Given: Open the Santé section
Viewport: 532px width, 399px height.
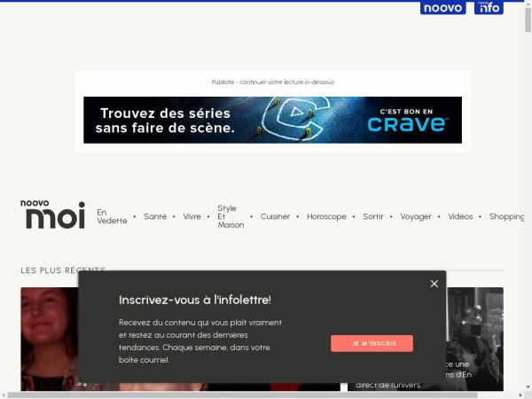Looking at the screenshot, I should click(x=155, y=216).
